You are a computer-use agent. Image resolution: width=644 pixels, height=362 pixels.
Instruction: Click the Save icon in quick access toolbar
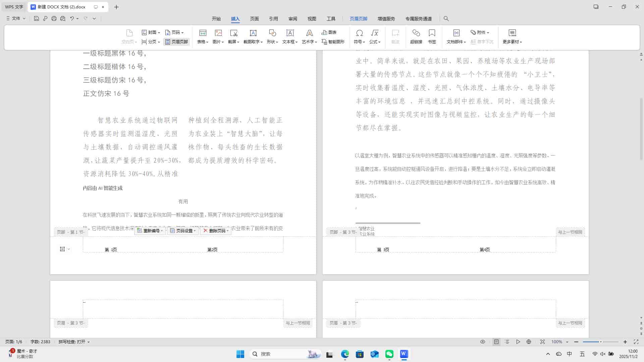pyautogui.click(x=37, y=18)
